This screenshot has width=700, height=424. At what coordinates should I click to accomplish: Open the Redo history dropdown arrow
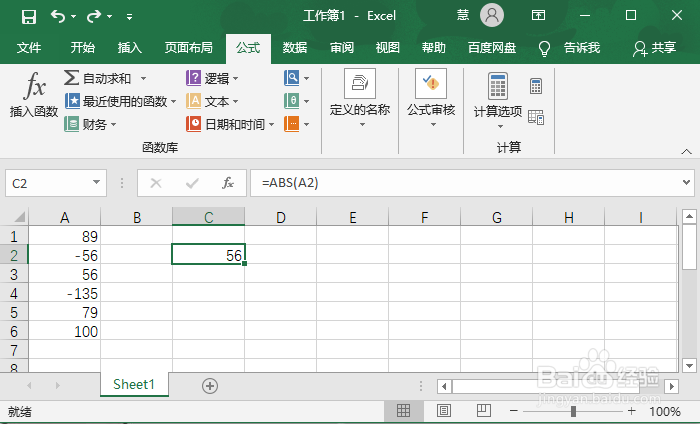click(x=109, y=17)
